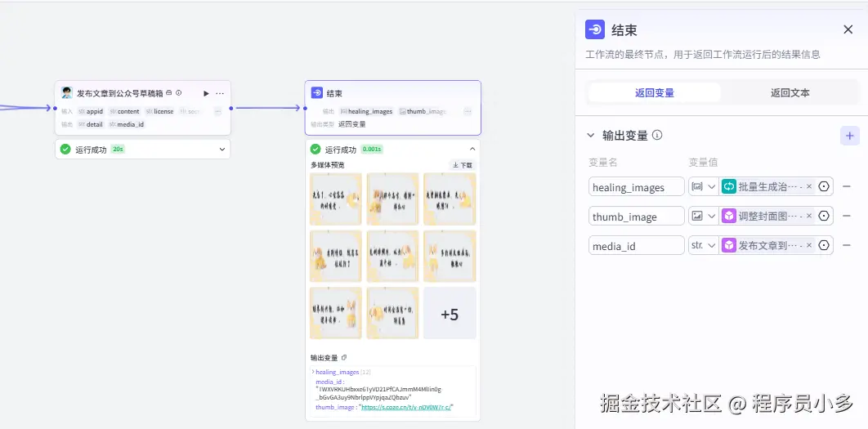Close the 结束 configuration panel
The image size is (868, 429).
click(848, 29)
